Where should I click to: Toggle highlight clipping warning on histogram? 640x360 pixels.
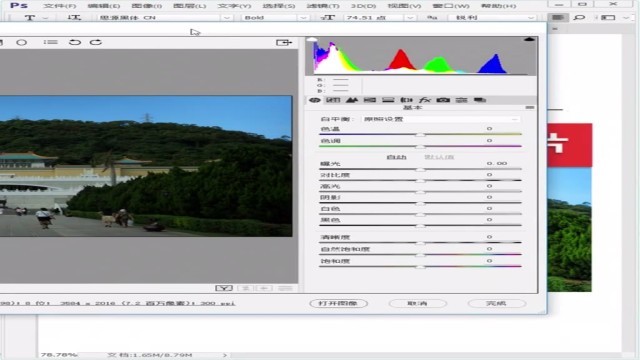[x=529, y=40]
